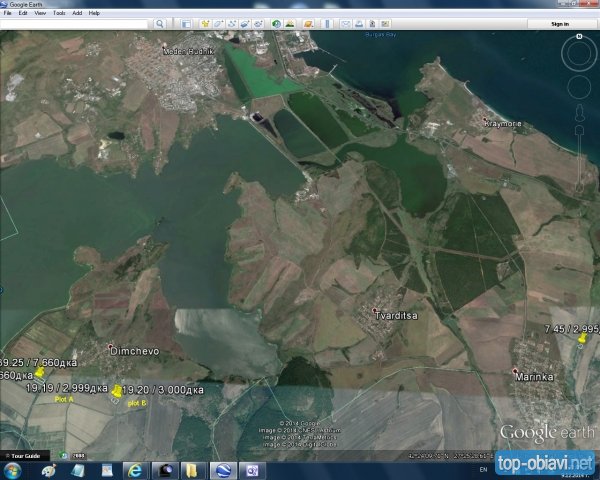Click View in Google Maps icon
Screen dimensions: 600x480
(385, 24)
